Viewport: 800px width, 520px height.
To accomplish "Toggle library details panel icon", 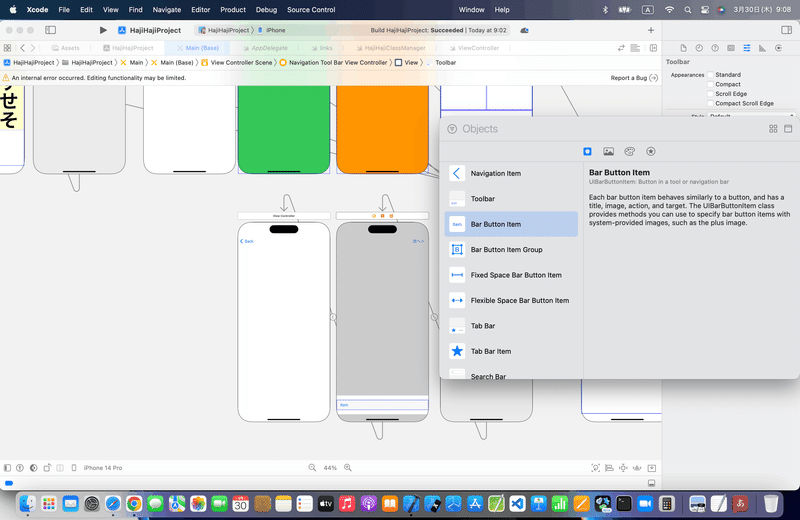I will coord(788,129).
